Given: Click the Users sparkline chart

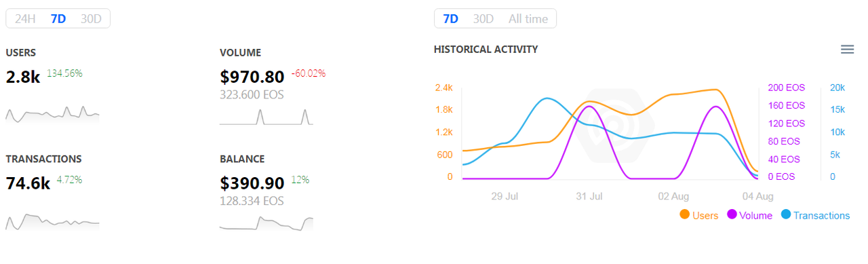Looking at the screenshot, I should pos(53,114).
